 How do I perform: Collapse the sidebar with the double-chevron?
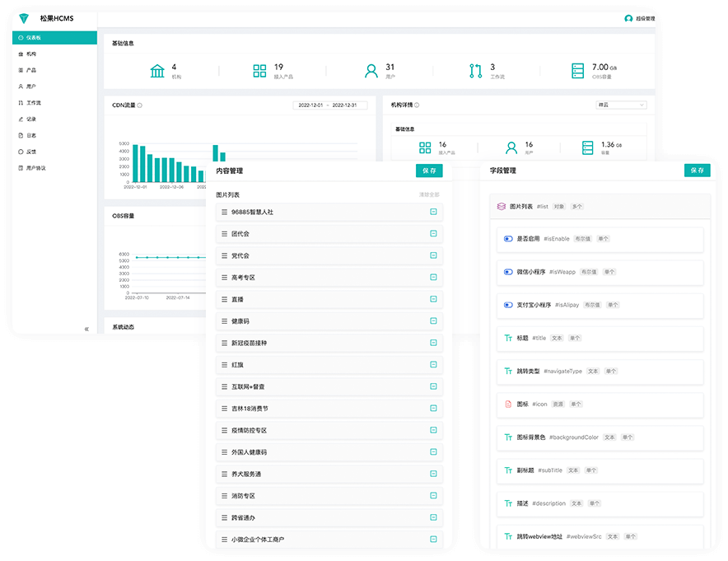[x=86, y=329]
